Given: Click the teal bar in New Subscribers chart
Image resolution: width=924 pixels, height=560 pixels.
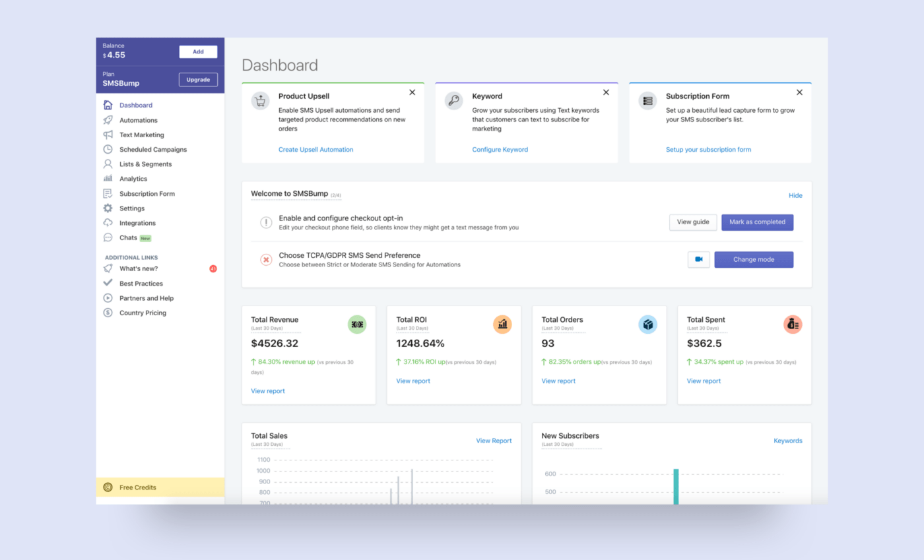Looking at the screenshot, I should tap(676, 487).
